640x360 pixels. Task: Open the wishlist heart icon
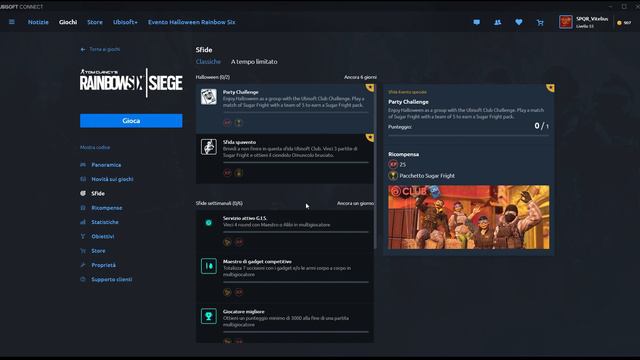coord(519,22)
